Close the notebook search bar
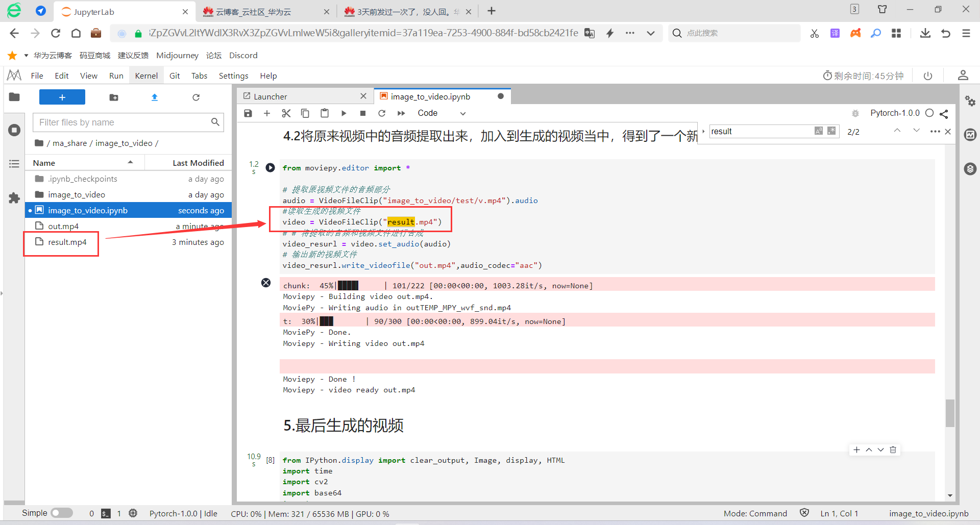Viewport: 980px width, 525px height. 948,132
